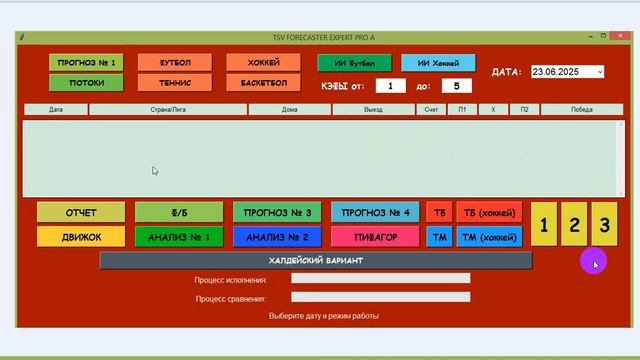Click the blue ТМ button
Screen dimensions: 640x360
click(439, 237)
